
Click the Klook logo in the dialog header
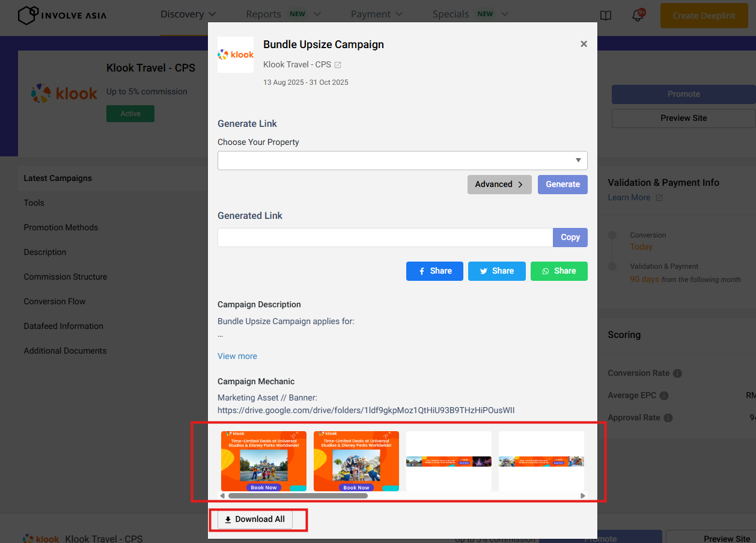point(236,55)
